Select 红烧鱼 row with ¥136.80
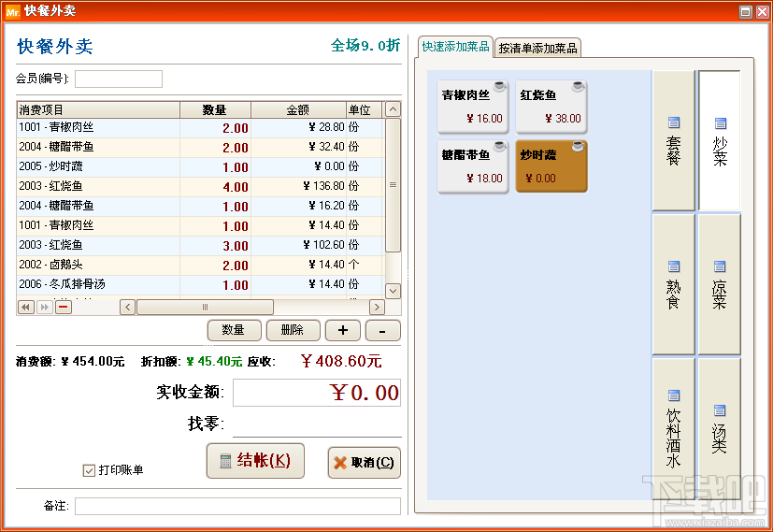The image size is (773, 532). (x=201, y=186)
